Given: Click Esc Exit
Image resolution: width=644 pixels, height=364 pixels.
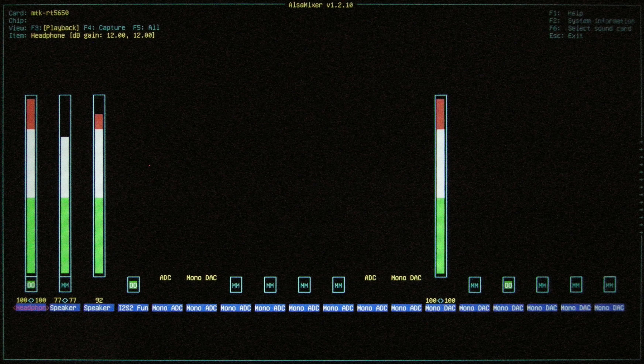Looking at the screenshot, I should point(566,36).
